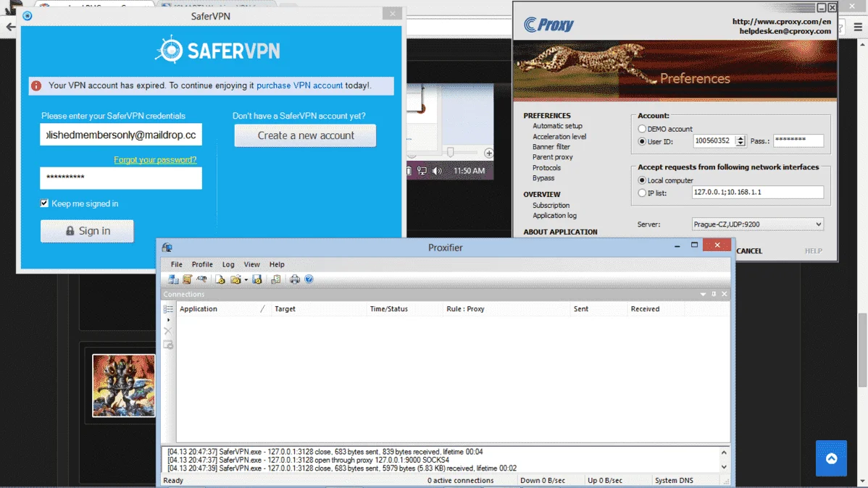Click Create a new account button
The height and width of the screenshot is (488, 868).
point(305,135)
